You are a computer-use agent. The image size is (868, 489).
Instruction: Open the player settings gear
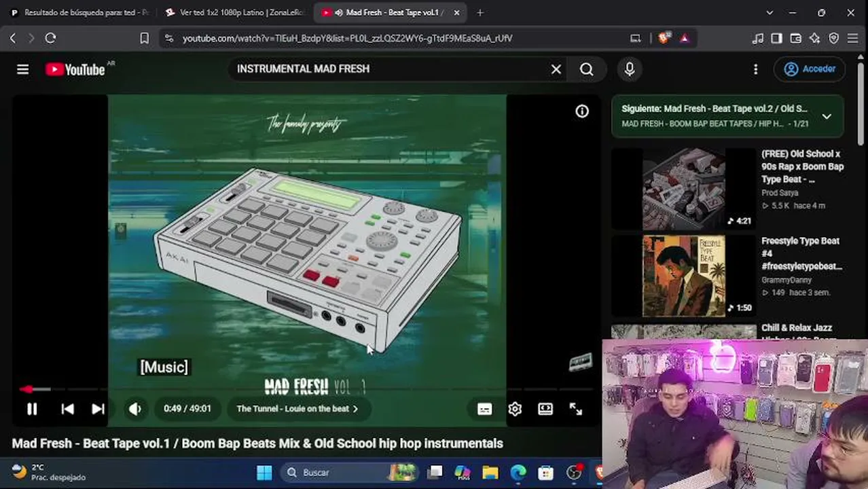point(515,409)
